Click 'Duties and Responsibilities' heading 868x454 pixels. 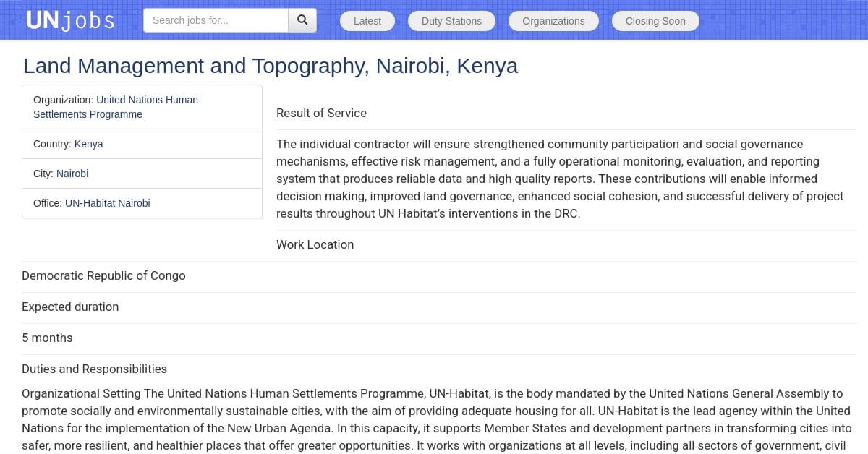pyautogui.click(x=94, y=369)
